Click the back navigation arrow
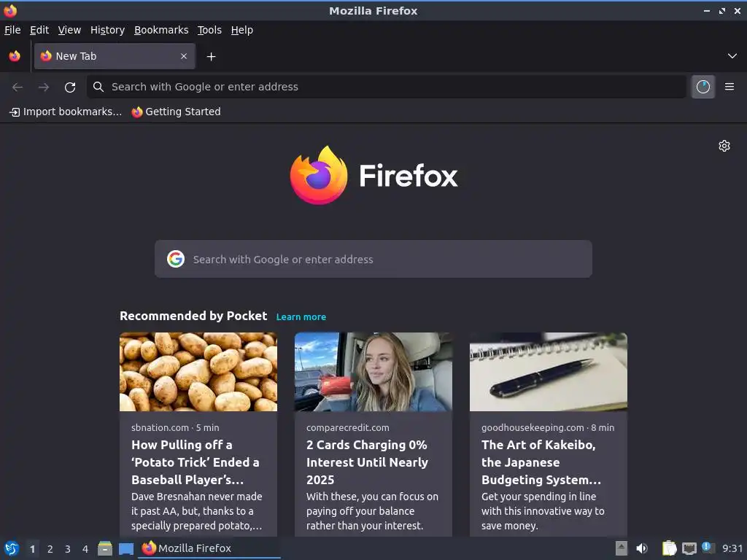The width and height of the screenshot is (747, 560). tap(18, 87)
